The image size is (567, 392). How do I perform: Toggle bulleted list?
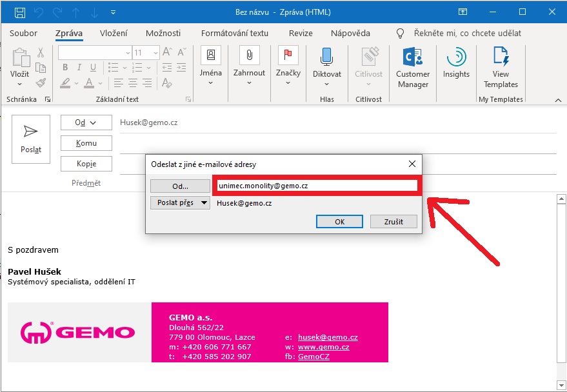click(113, 68)
